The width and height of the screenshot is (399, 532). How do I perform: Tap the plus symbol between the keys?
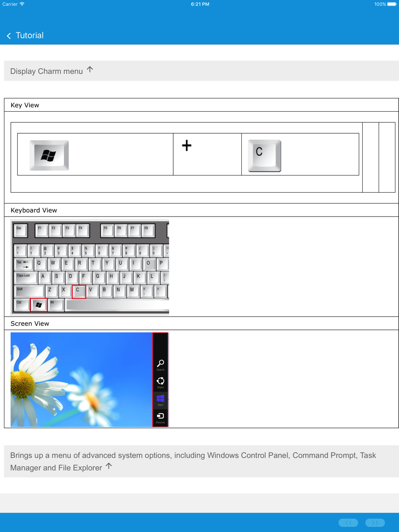click(187, 146)
